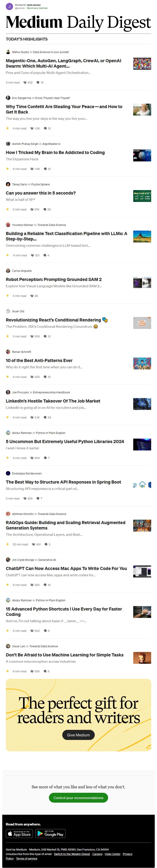Click Jim Clyde Monge's author avatar
The image size is (157, 868).
coord(8,559)
